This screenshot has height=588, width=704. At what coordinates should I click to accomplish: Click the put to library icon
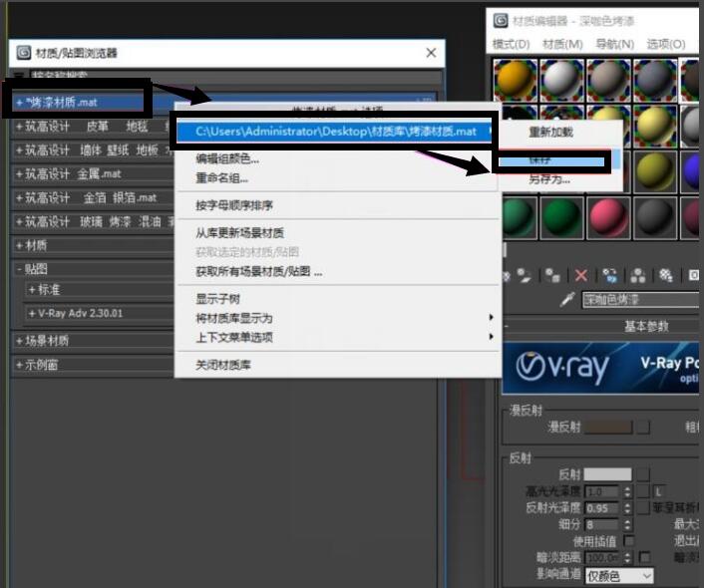pos(666,275)
